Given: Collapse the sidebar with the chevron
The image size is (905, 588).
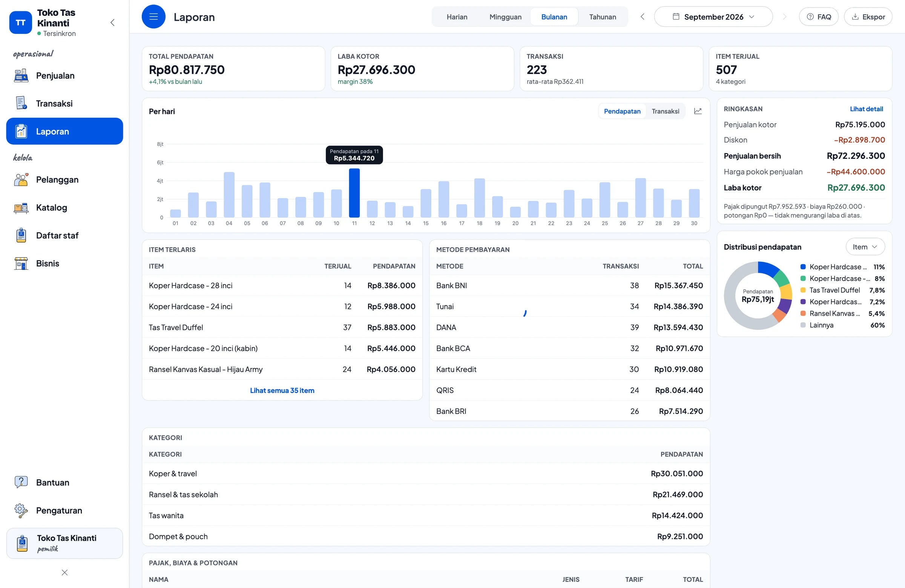Looking at the screenshot, I should click(x=112, y=22).
